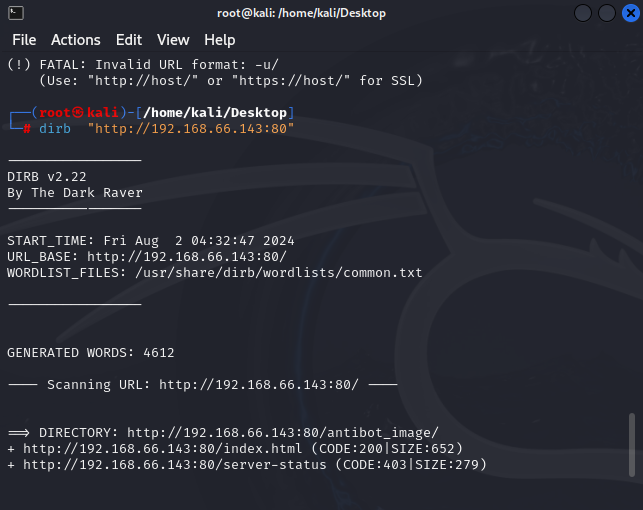Click the Scanning URL line
The width and height of the screenshot is (643, 510).
[x=202, y=385]
